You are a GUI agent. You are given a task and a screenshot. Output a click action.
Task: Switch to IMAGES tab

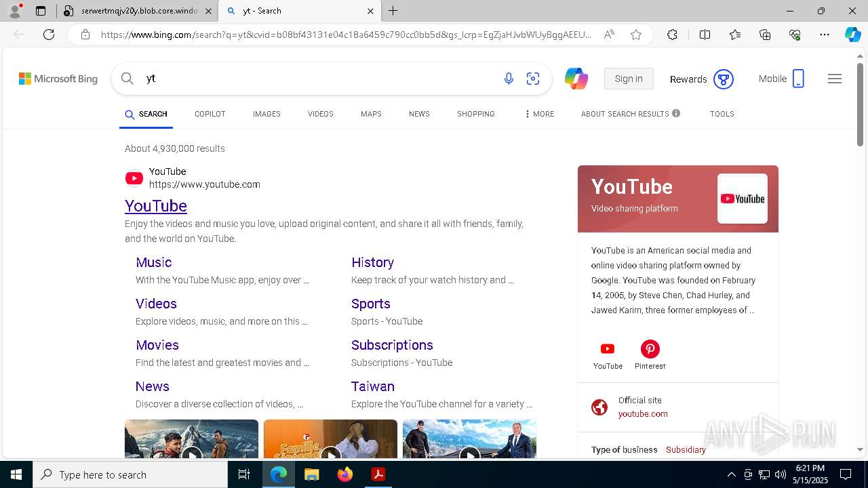coord(267,114)
